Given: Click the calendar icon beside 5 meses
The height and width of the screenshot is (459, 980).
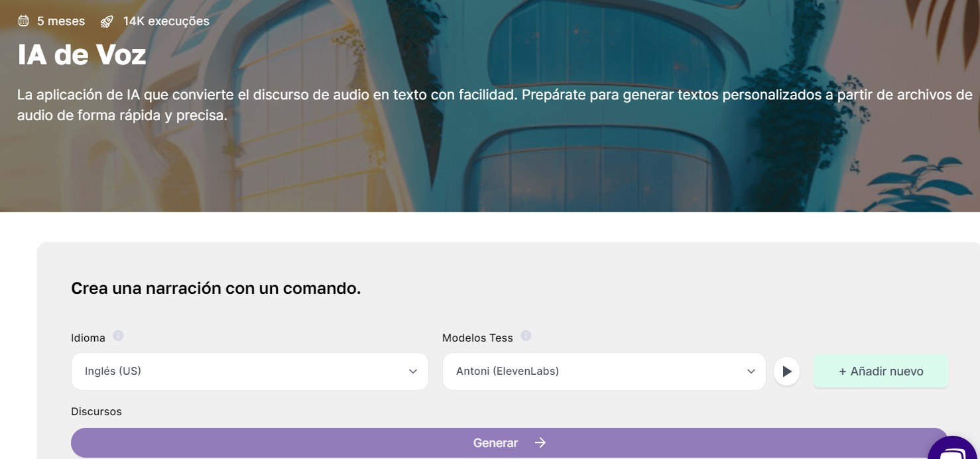Looking at the screenshot, I should click(x=23, y=21).
